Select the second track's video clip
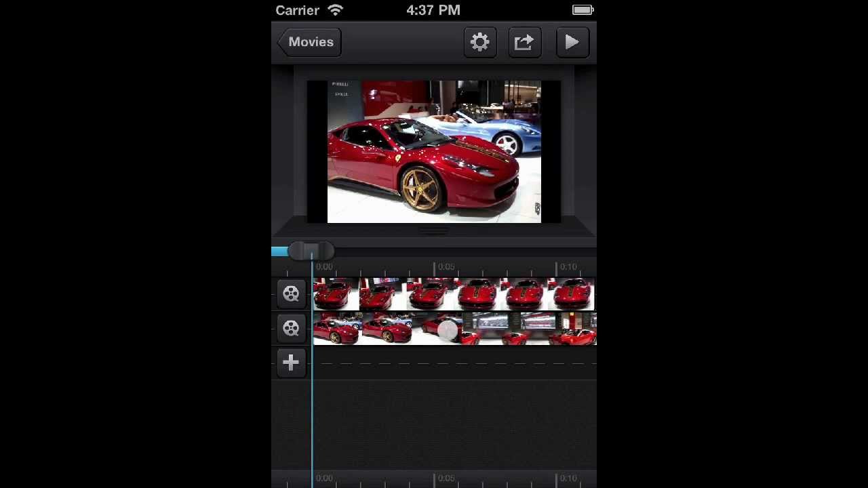868x488 pixels. coord(454,329)
